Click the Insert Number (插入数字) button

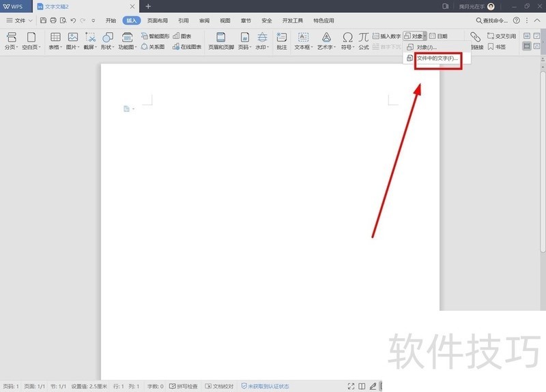click(386, 36)
